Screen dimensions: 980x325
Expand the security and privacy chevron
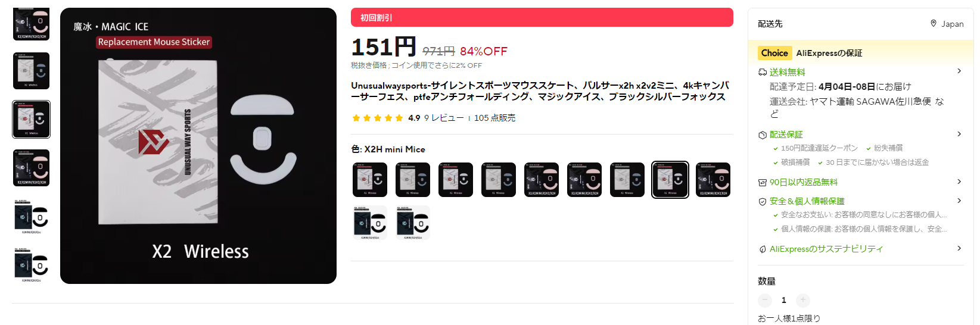(x=959, y=201)
